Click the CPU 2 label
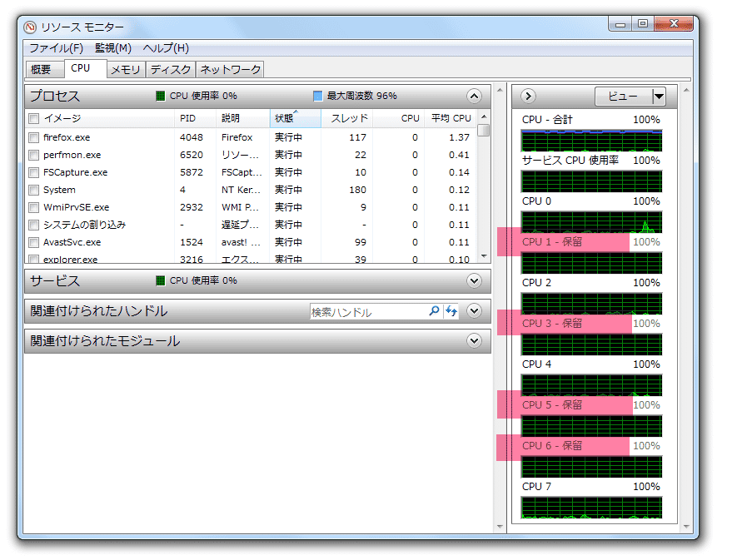 pos(536,283)
